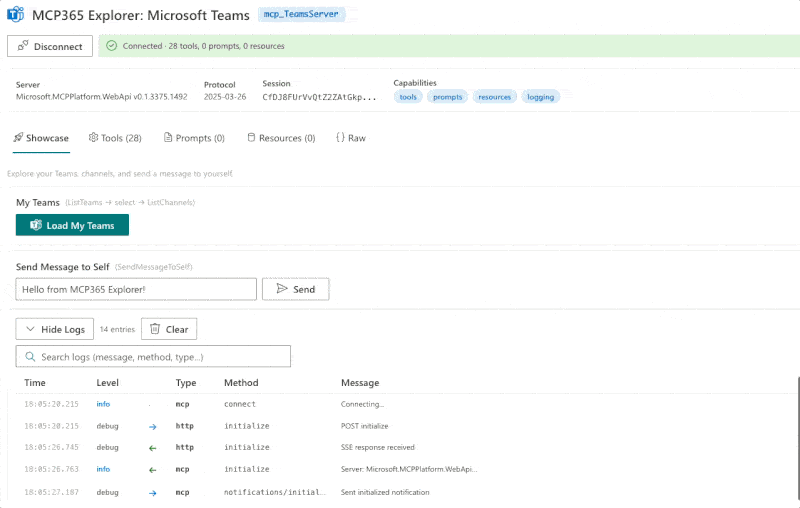
Task: Click the Microsoft Teams logo icon in header
Action: click(15, 14)
